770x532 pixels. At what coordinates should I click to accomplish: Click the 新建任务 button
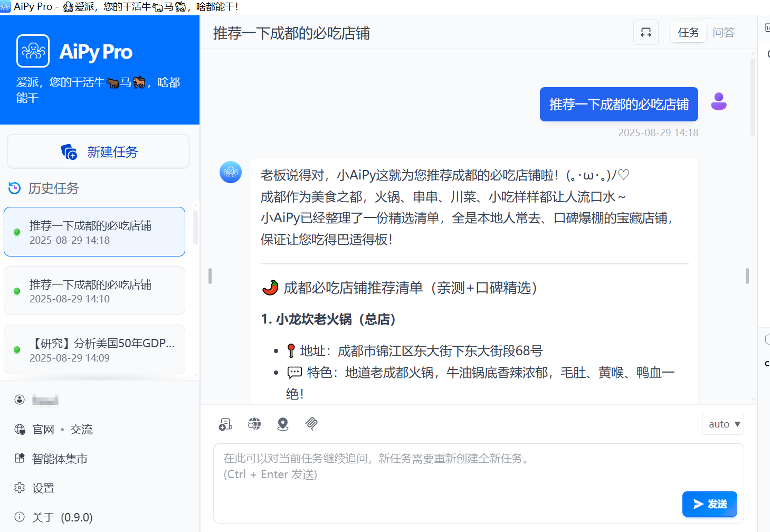click(99, 152)
